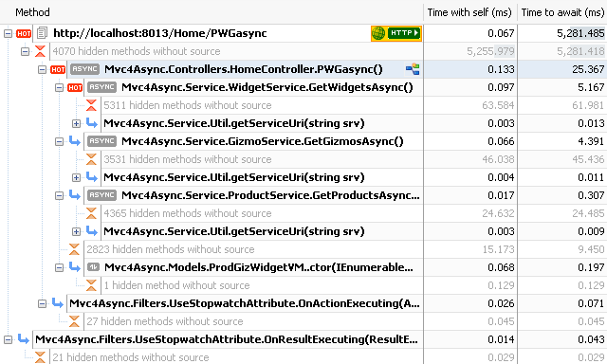The width and height of the screenshot is (607, 364).
Task: Collapse the HomeController.PWGasync() node
Action: point(42,69)
